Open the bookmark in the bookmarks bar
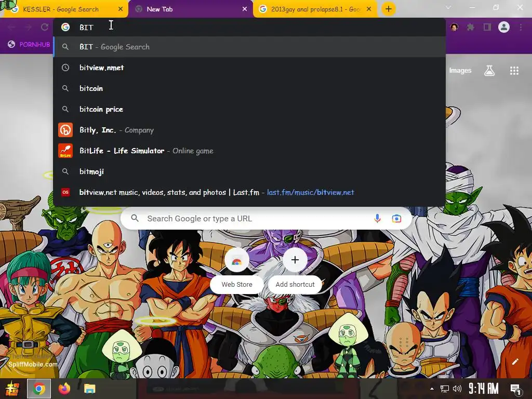 tap(29, 45)
